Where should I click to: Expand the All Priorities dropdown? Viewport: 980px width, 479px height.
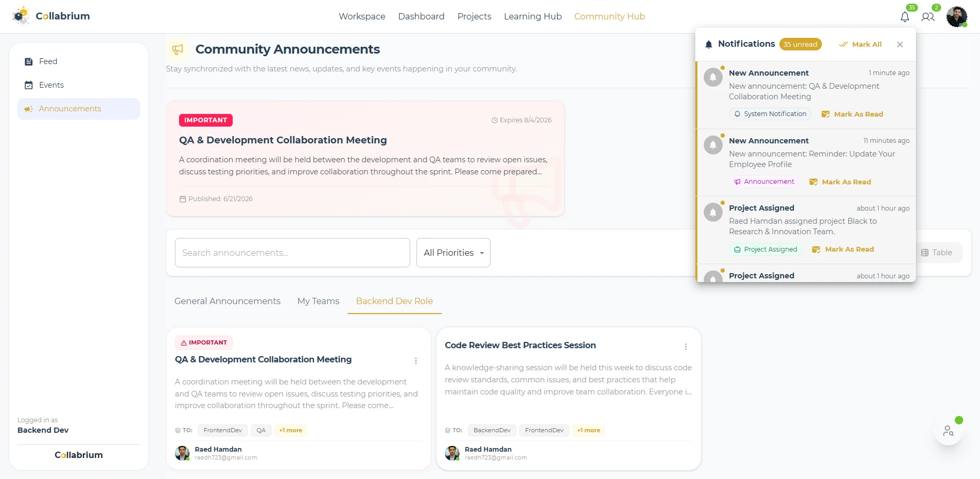point(453,253)
